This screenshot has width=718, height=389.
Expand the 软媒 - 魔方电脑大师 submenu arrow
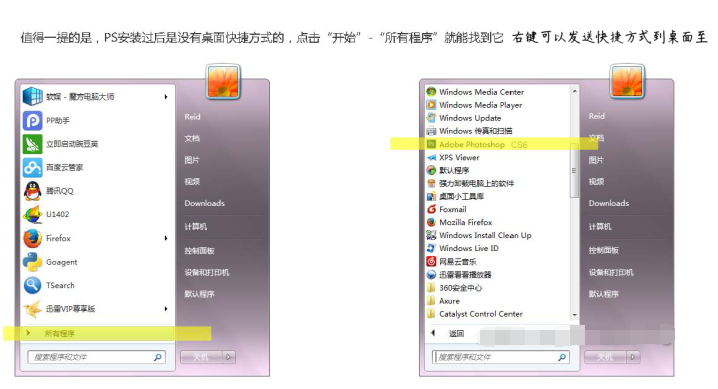[x=166, y=97]
